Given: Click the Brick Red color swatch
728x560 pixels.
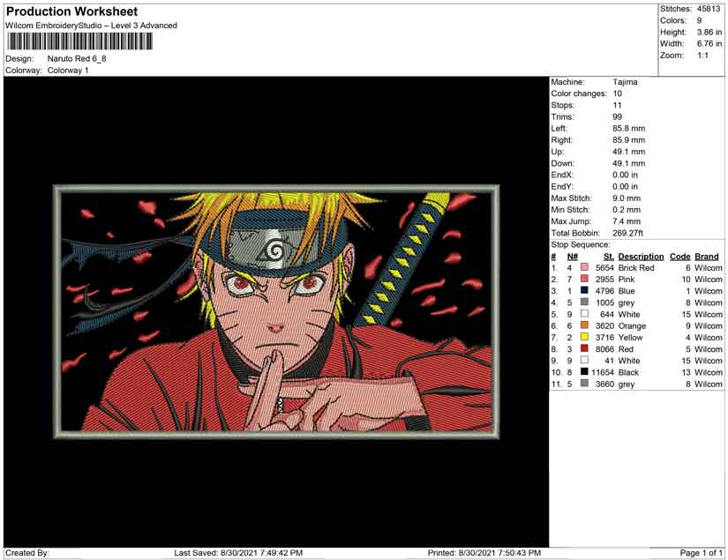Looking at the screenshot, I should 584,267.
